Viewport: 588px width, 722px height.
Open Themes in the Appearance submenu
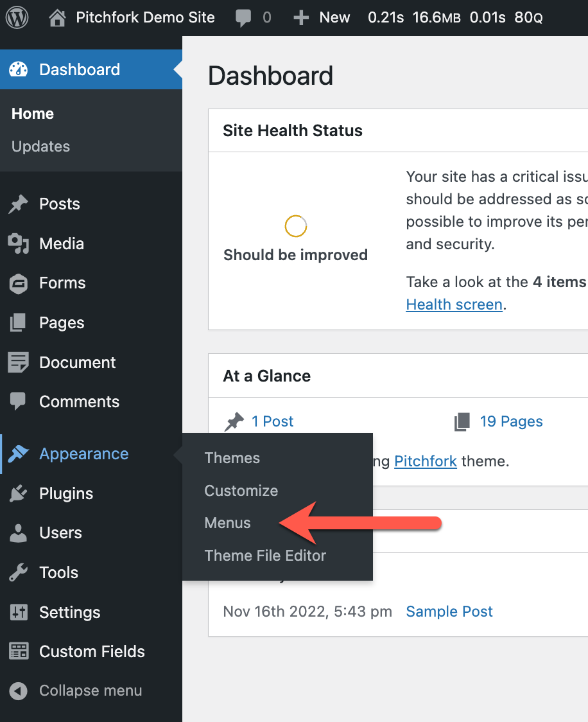point(232,458)
